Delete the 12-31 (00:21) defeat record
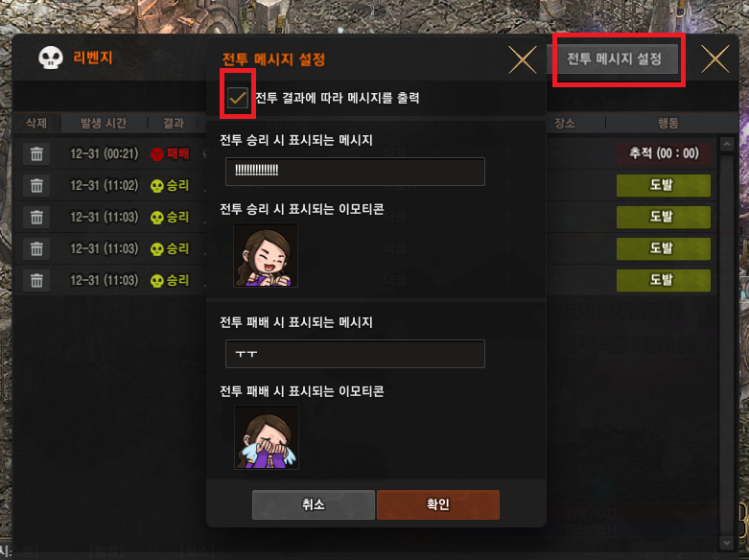Viewport: 749px width, 560px height. tap(36, 153)
